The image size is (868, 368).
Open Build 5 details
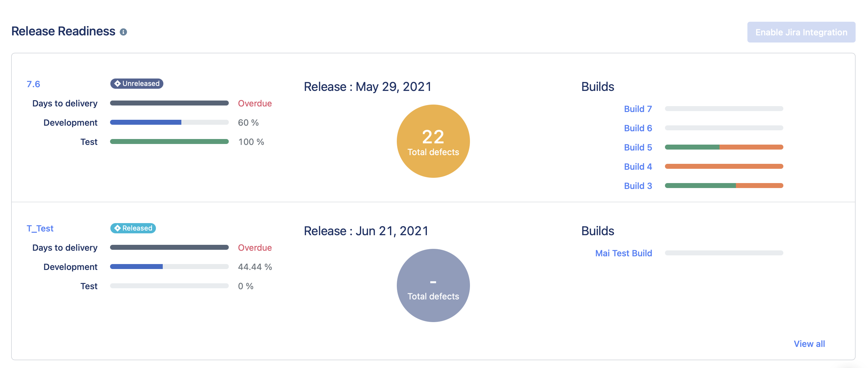(x=638, y=147)
